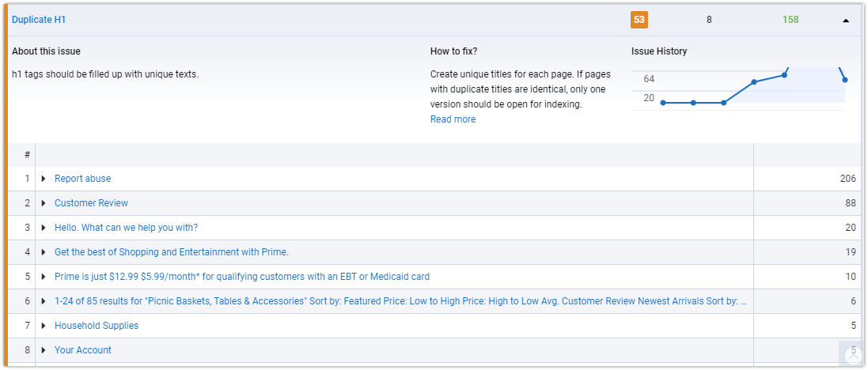Click the Issue History heading

659,51
